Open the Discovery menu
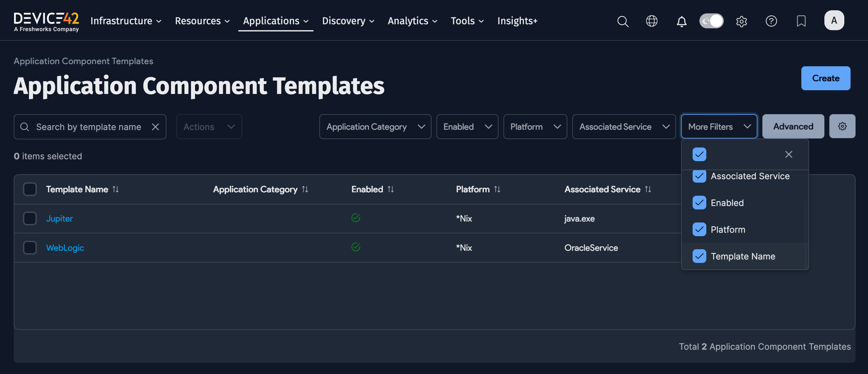868x374 pixels. point(348,21)
